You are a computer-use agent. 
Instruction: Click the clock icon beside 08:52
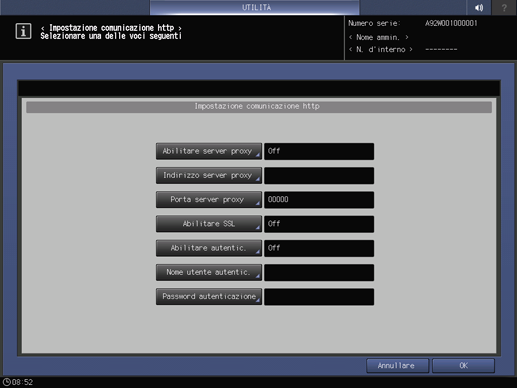(x=6, y=382)
